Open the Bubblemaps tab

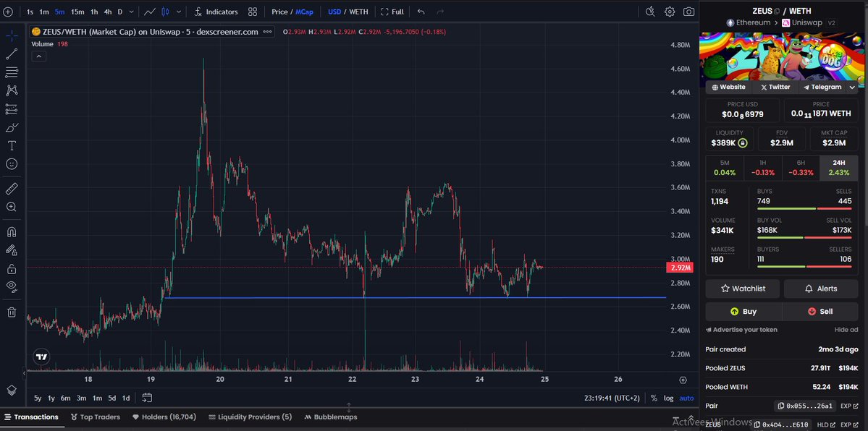coord(331,417)
